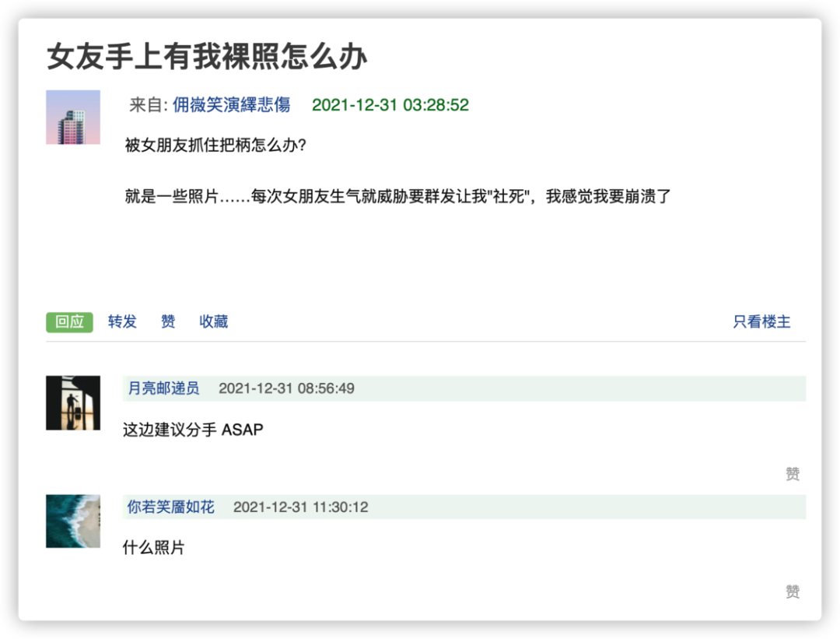Open 你若笑靨如花's ocean avatar
Viewport: 840px width, 639px height.
73,521
